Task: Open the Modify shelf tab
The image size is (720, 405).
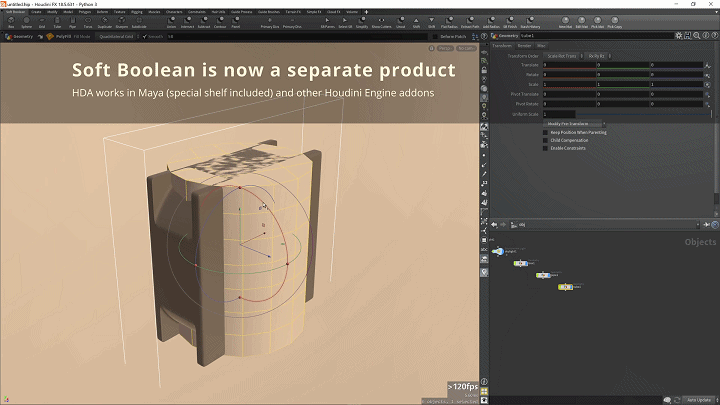Action: pyautogui.click(x=52, y=12)
